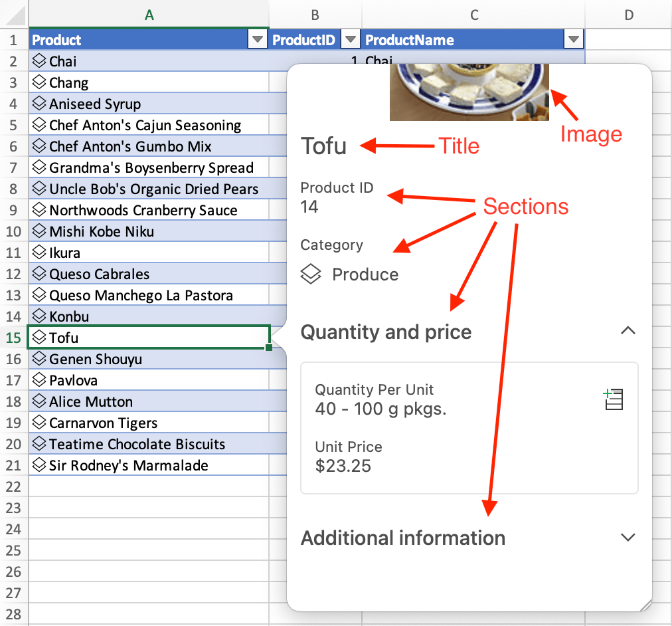Click the data type icon beside Konbu
This screenshot has height=626, width=672.
(x=39, y=316)
